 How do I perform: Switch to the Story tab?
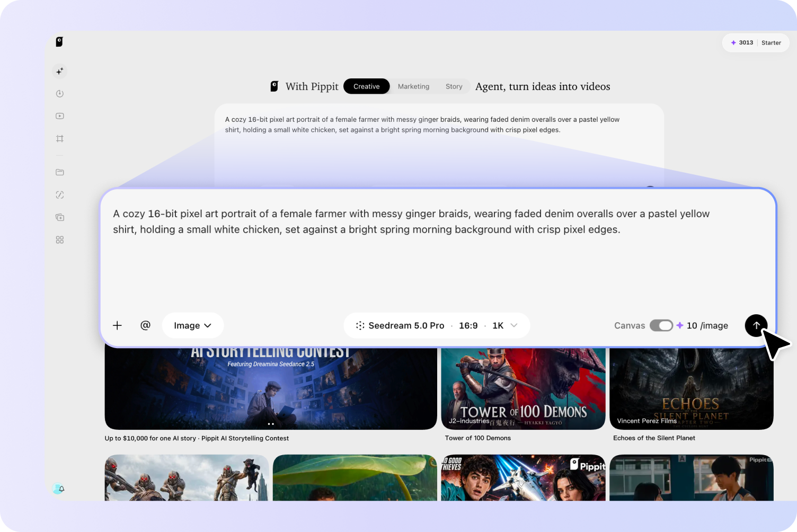click(x=454, y=86)
